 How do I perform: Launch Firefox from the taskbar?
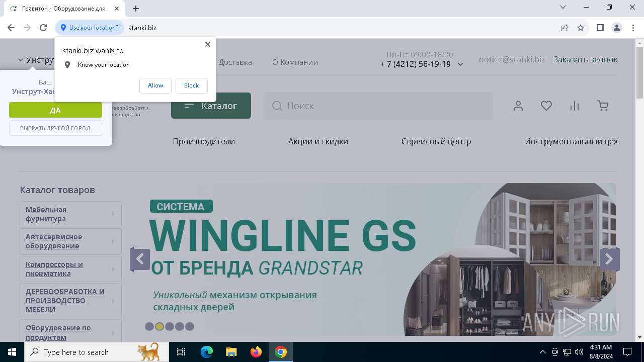pyautogui.click(x=256, y=352)
